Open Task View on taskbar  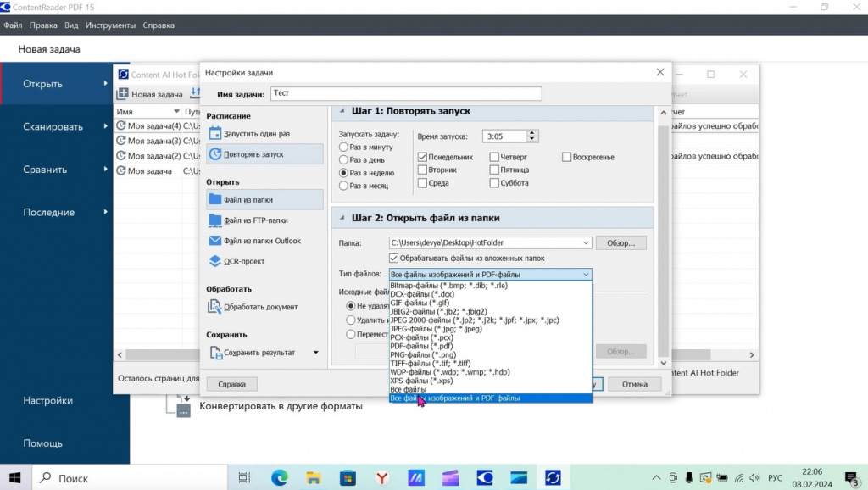pos(244,478)
